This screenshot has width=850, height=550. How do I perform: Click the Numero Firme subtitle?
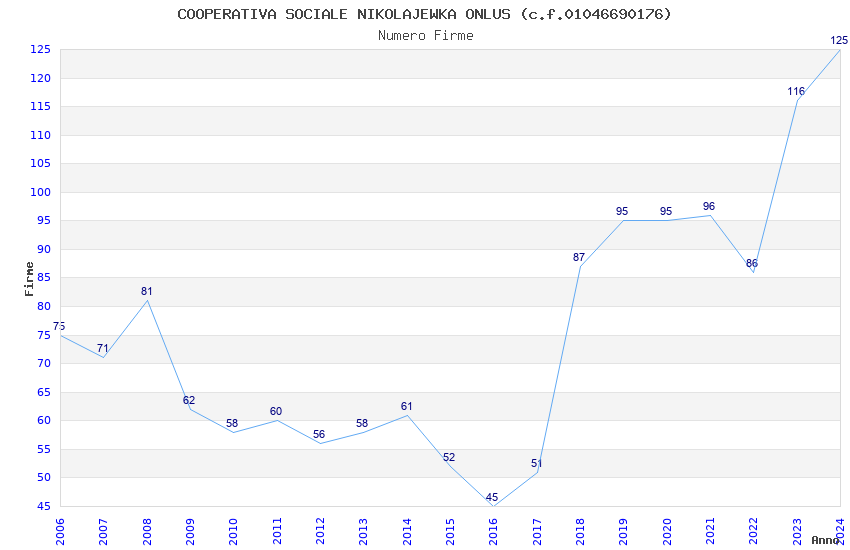click(x=426, y=35)
